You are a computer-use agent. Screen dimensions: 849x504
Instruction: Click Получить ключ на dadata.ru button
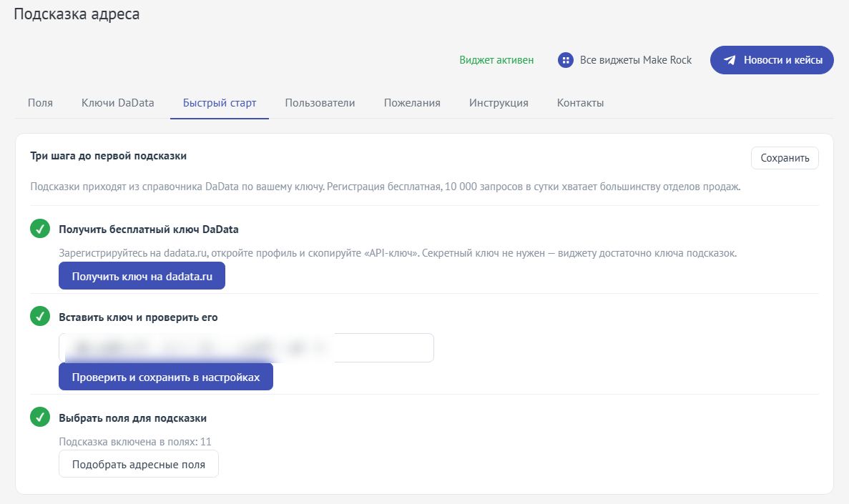point(142,276)
